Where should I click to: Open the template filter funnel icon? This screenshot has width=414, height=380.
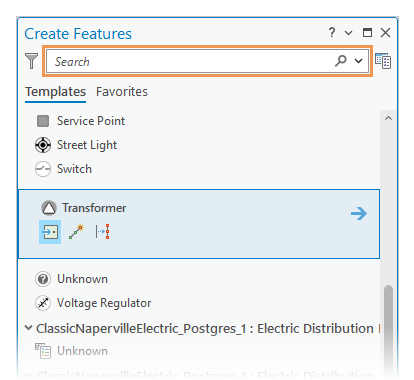pyautogui.click(x=32, y=61)
